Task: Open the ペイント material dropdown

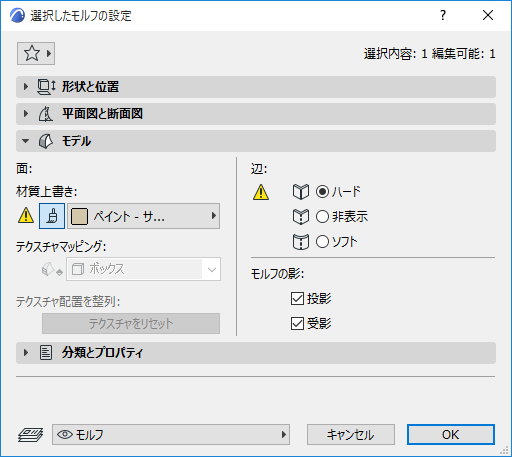Action: point(144,216)
